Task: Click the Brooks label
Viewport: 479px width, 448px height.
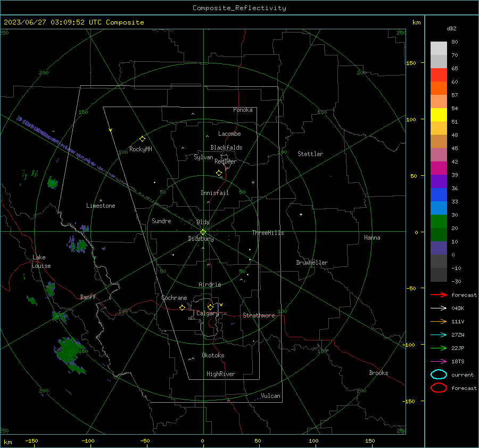Action: pyautogui.click(x=378, y=373)
